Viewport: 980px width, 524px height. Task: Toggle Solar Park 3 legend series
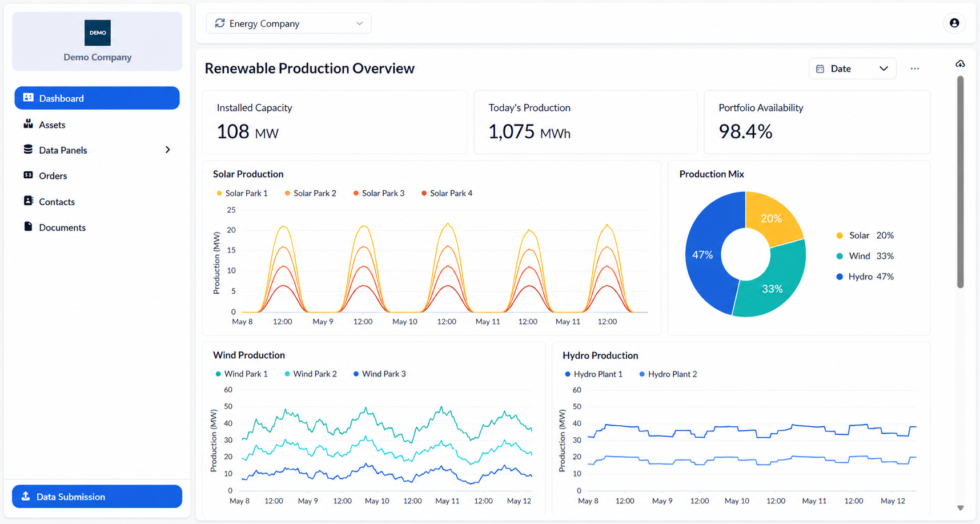[379, 193]
